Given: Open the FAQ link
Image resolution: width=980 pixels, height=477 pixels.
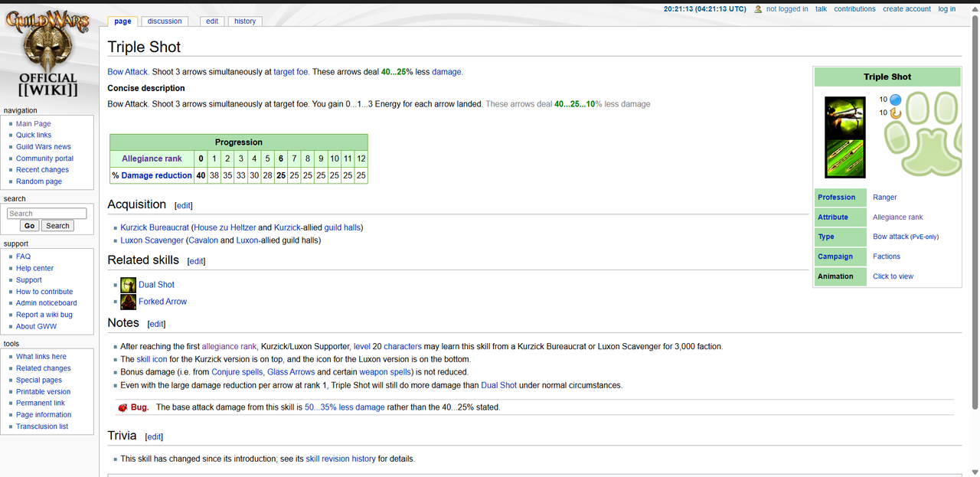Looking at the screenshot, I should pos(23,256).
